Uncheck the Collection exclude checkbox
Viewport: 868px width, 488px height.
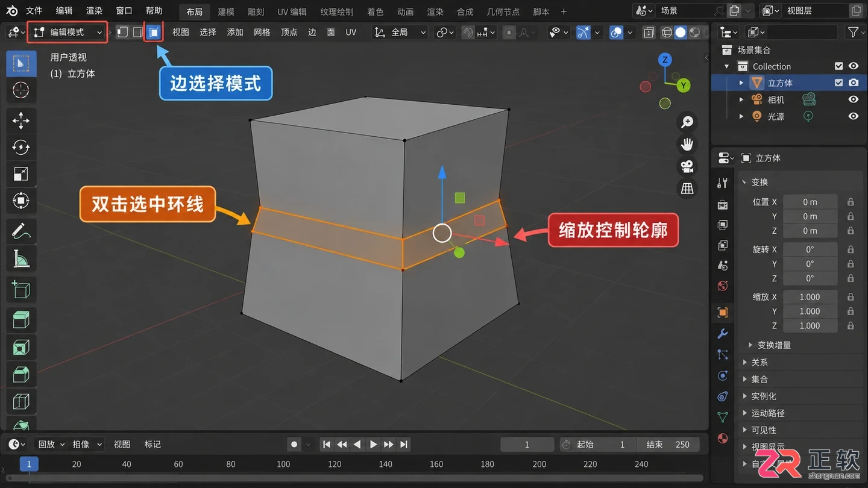[838, 66]
